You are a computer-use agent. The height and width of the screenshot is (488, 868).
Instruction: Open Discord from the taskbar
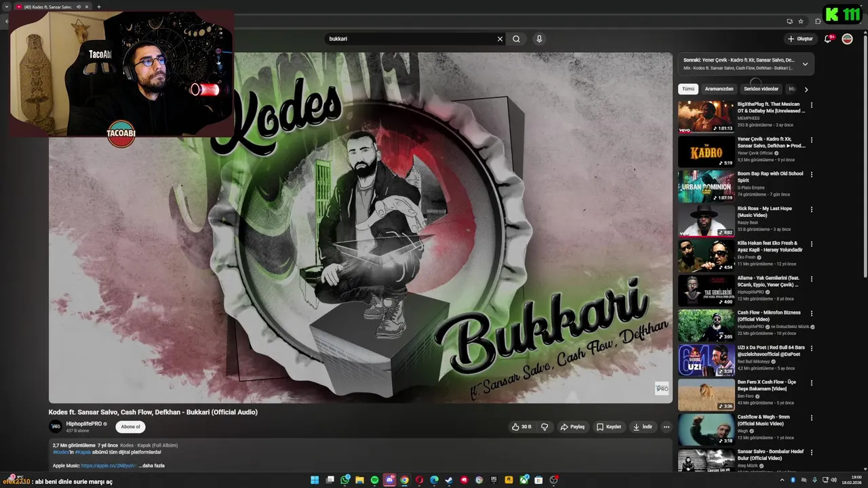point(389,480)
